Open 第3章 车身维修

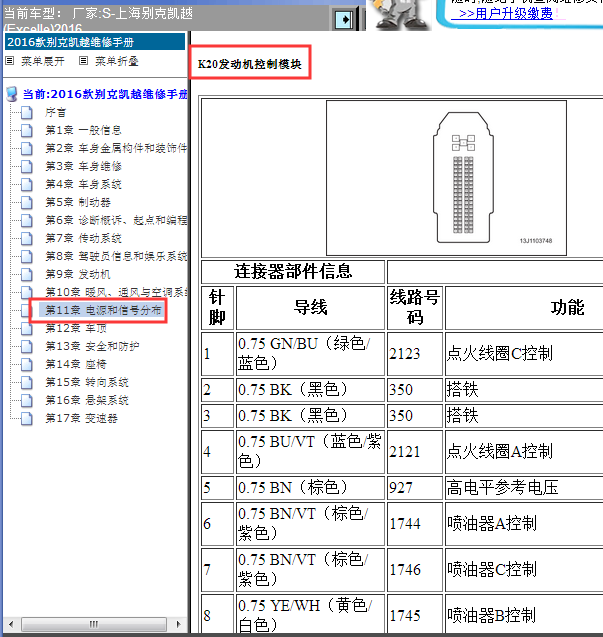click(x=83, y=166)
